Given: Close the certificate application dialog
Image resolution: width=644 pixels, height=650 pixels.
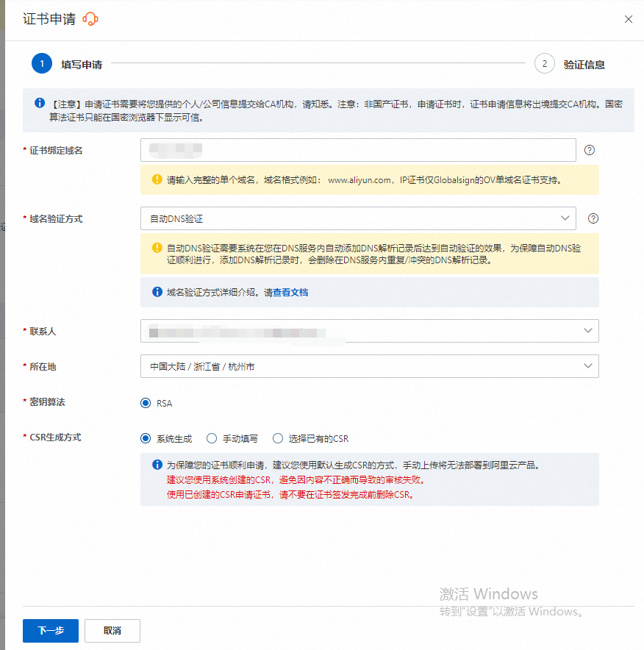Looking at the screenshot, I should (x=628, y=19).
